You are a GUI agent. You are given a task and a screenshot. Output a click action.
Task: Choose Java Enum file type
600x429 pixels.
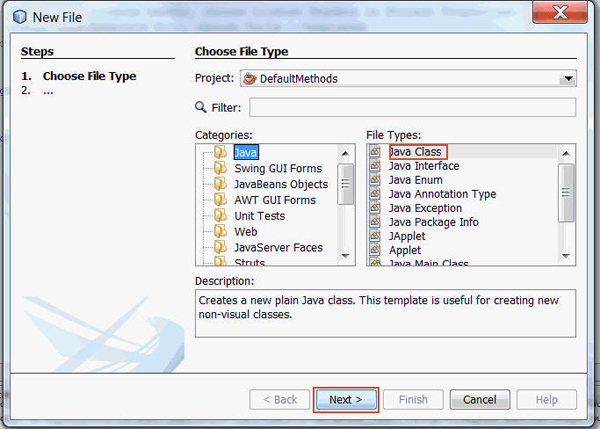pos(416,180)
